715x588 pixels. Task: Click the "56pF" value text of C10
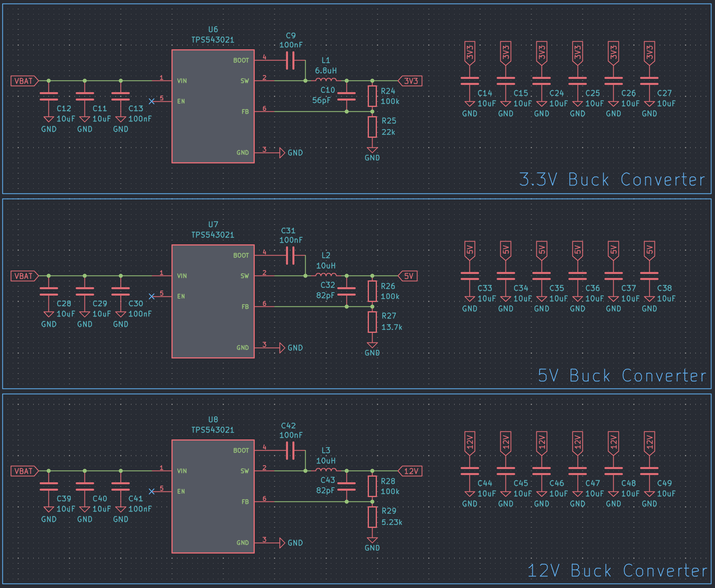[321, 100]
